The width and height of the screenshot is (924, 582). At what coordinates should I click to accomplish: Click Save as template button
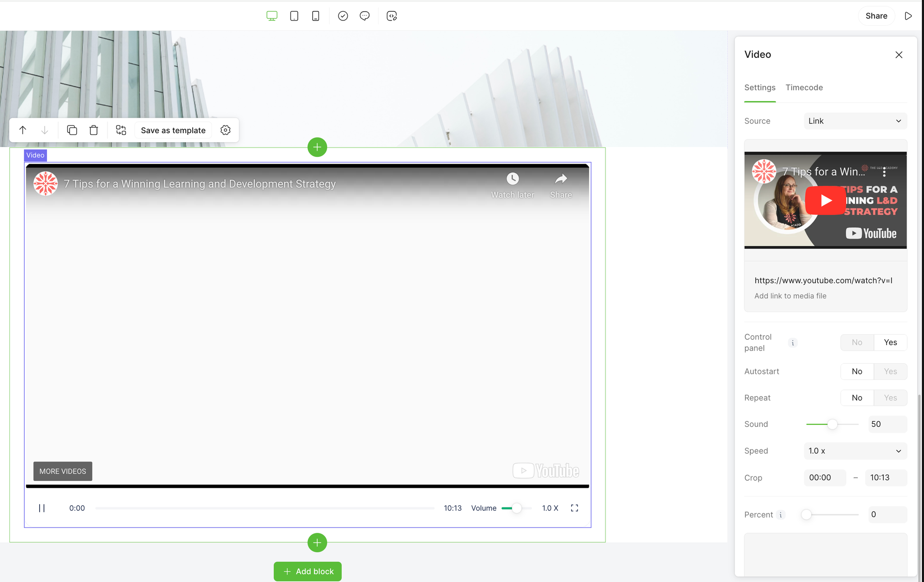click(173, 130)
